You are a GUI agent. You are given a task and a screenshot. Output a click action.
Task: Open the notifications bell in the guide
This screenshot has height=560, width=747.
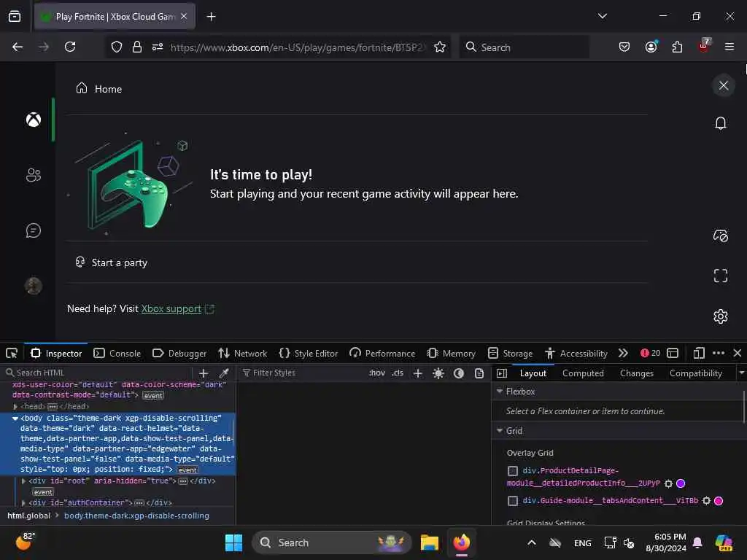click(720, 123)
